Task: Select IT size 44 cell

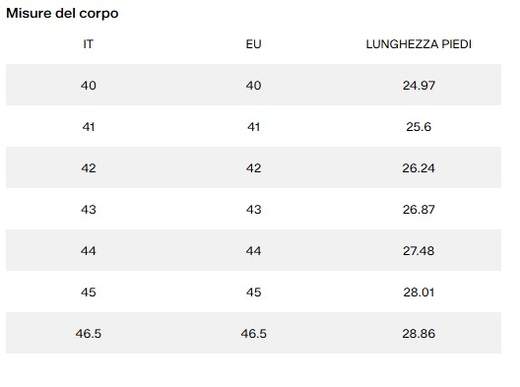Action: (x=88, y=251)
